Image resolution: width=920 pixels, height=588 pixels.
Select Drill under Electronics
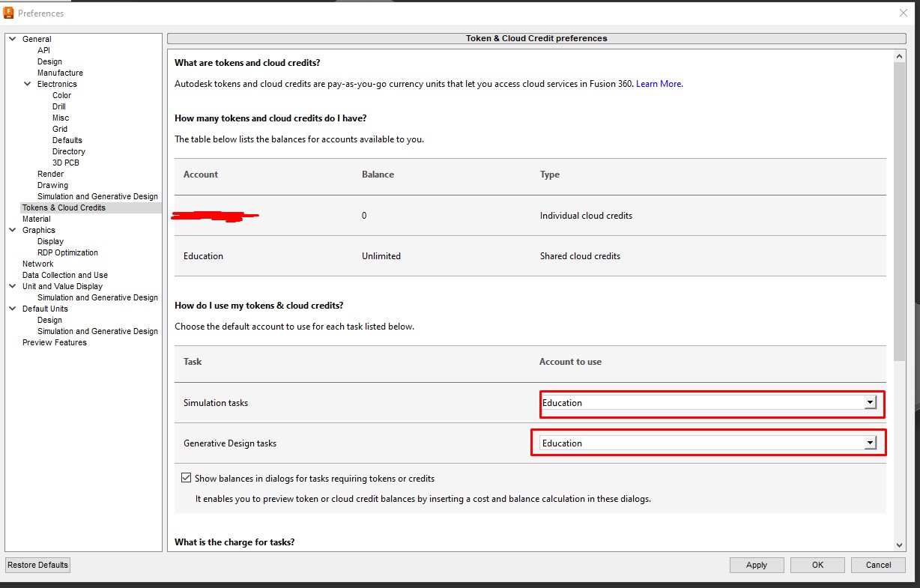59,106
